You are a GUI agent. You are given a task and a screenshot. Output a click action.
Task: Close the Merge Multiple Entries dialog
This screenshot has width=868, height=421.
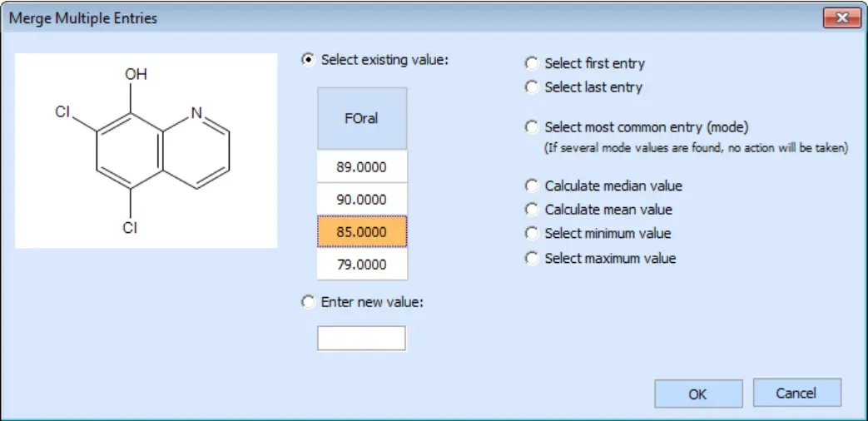(x=842, y=18)
